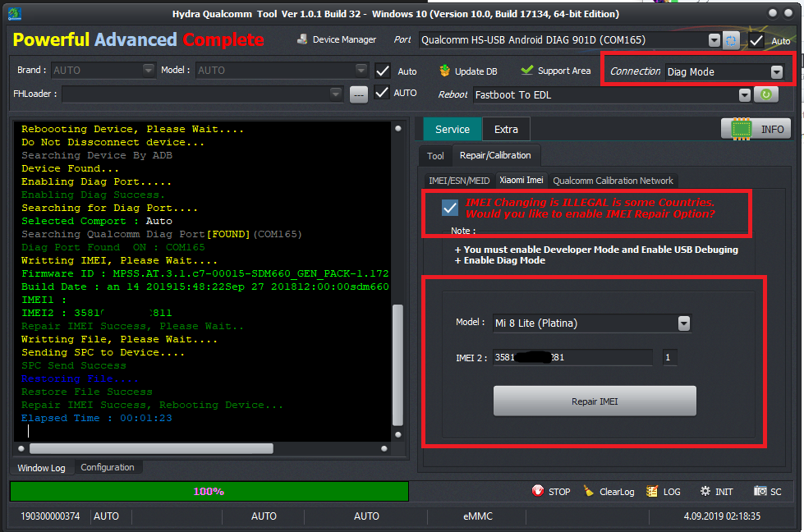
Task: Click the Update DB icon
Action: click(444, 71)
